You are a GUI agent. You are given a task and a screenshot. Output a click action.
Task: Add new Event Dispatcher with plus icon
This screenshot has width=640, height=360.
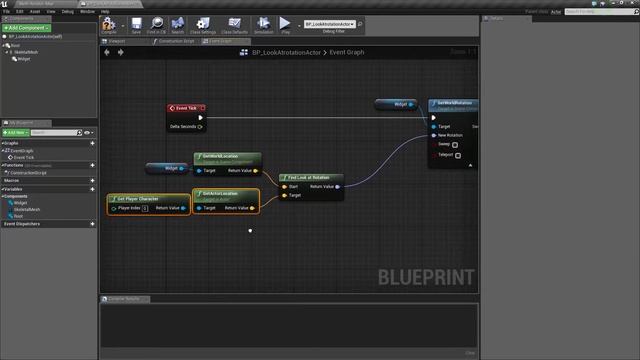92,224
